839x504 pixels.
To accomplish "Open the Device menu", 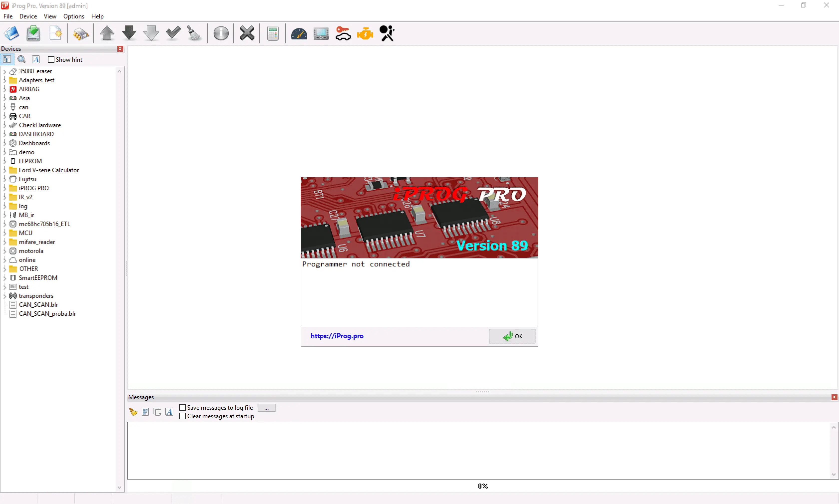I will tap(28, 16).
